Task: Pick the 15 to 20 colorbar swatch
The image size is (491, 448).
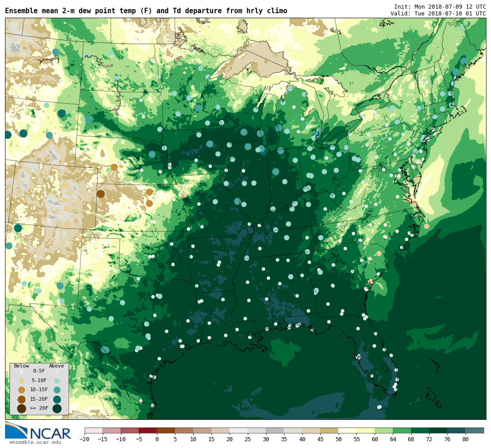Action: point(221,430)
